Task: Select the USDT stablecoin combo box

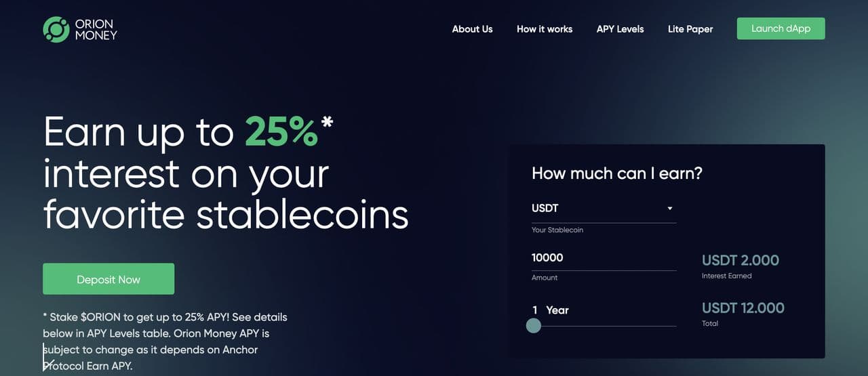Action: point(597,209)
